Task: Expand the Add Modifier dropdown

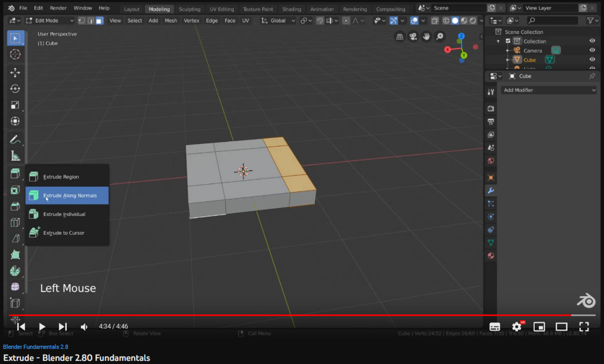Action: tap(549, 90)
